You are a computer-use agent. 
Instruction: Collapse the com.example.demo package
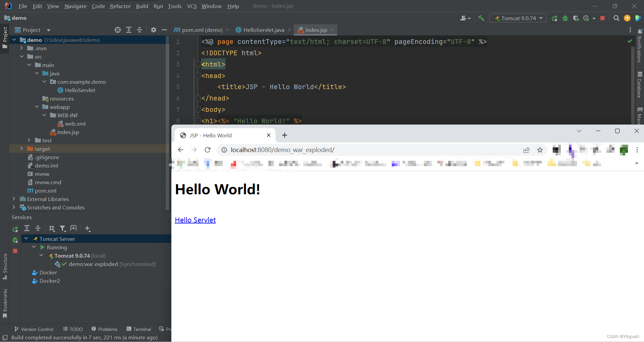44,82
